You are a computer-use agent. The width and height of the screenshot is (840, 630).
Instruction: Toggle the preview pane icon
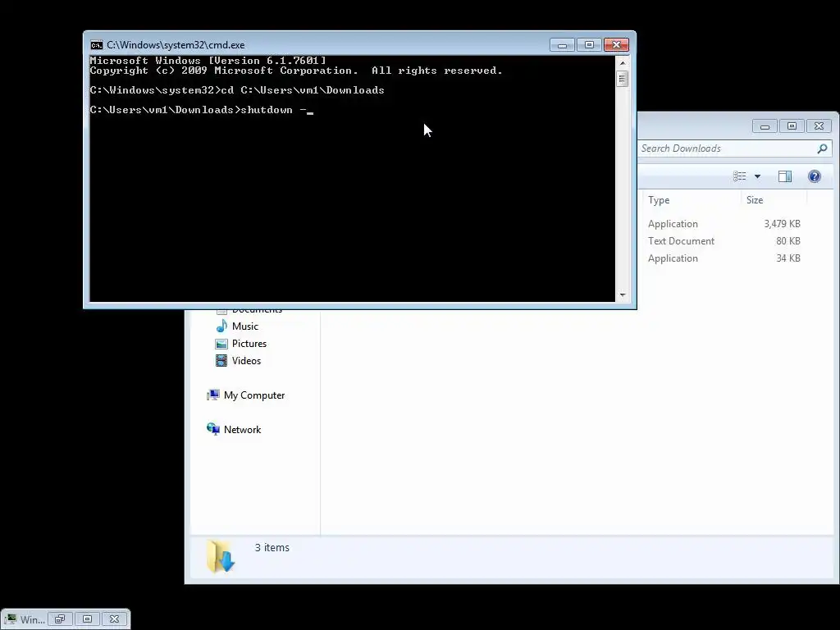[785, 176]
